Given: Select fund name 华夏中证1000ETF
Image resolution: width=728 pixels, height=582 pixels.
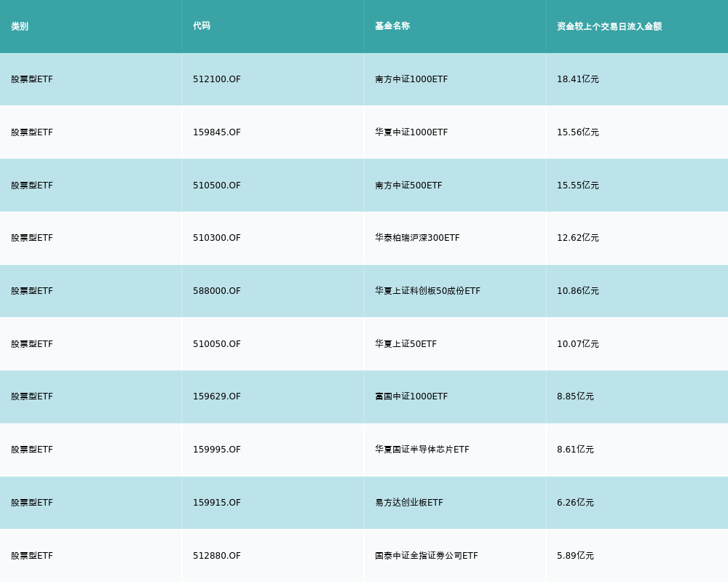Looking at the screenshot, I should 411,132.
